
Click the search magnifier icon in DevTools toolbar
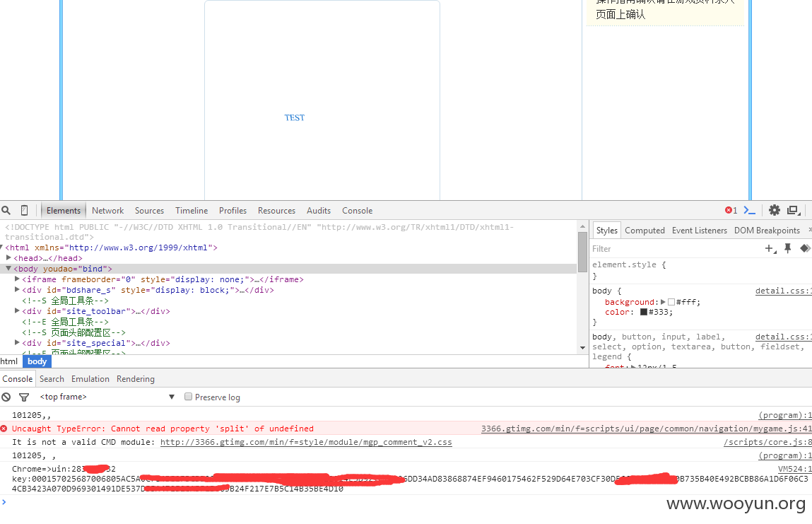pos(6,211)
